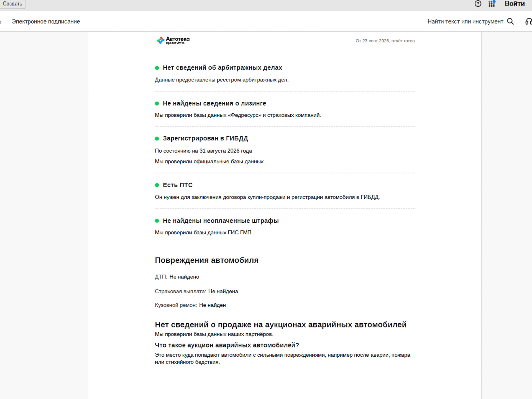532x399 pixels.
Task: Click text mentioning «Федресурс» databases
Action: (238, 115)
